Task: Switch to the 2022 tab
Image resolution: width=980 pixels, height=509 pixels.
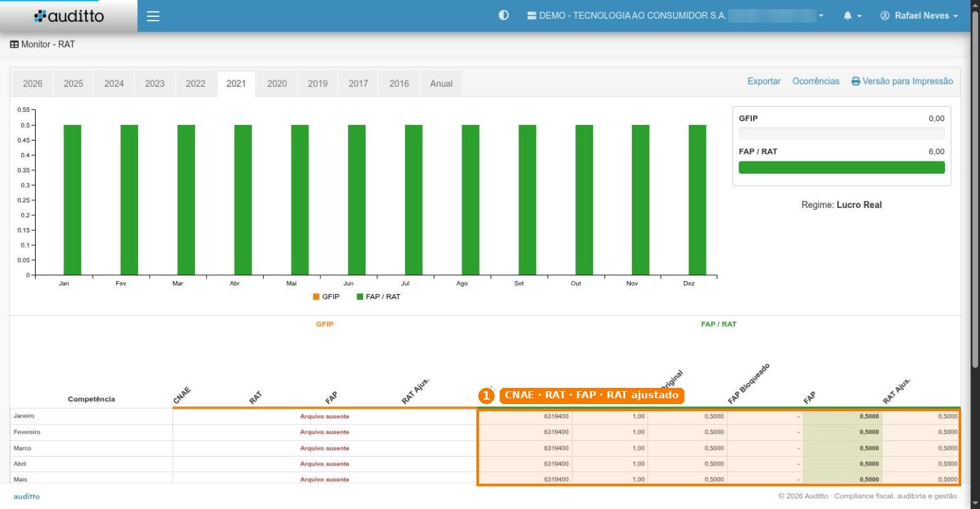Action: 196,84
